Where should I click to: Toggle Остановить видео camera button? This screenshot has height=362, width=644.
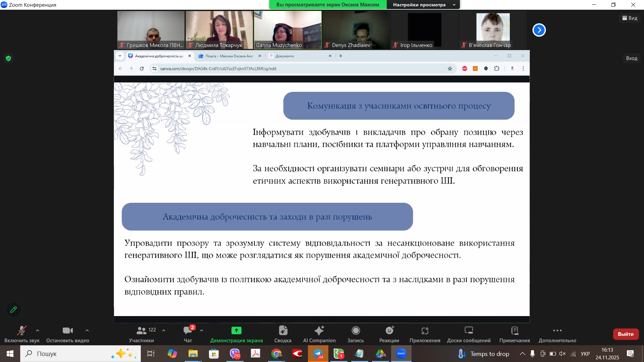coord(67,331)
